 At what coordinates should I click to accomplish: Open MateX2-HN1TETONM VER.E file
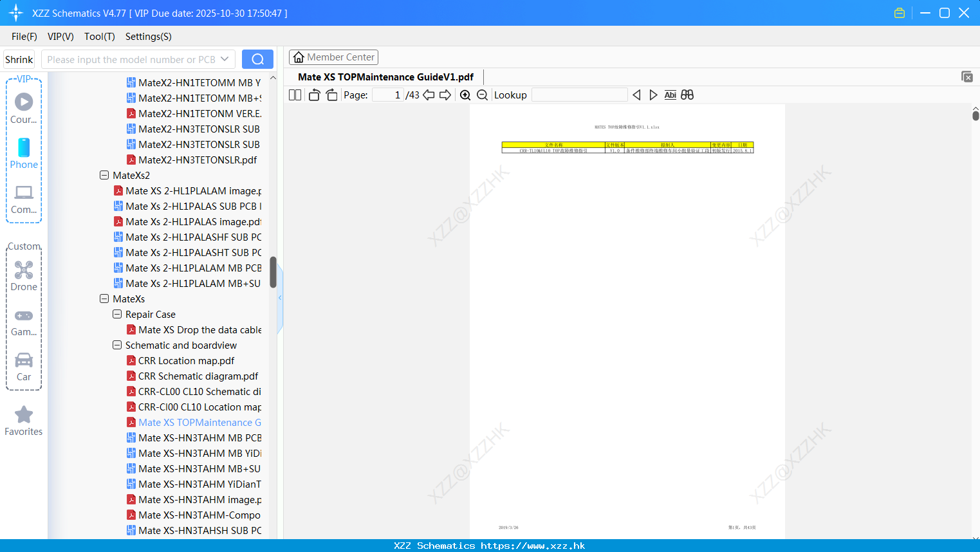(x=194, y=114)
